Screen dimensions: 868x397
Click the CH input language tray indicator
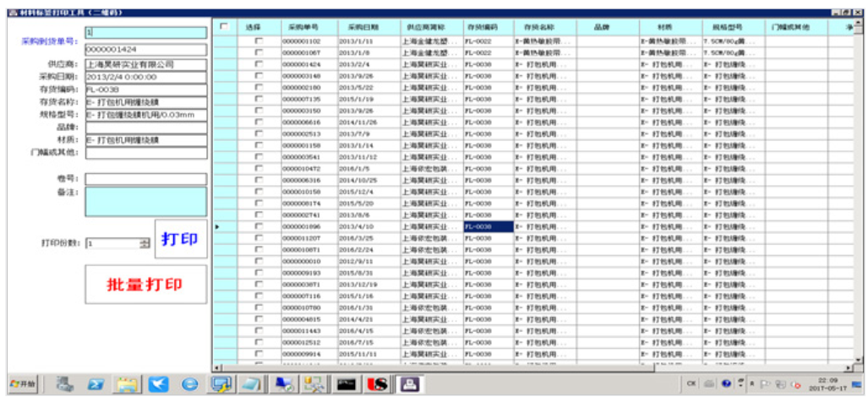pyautogui.click(x=691, y=383)
